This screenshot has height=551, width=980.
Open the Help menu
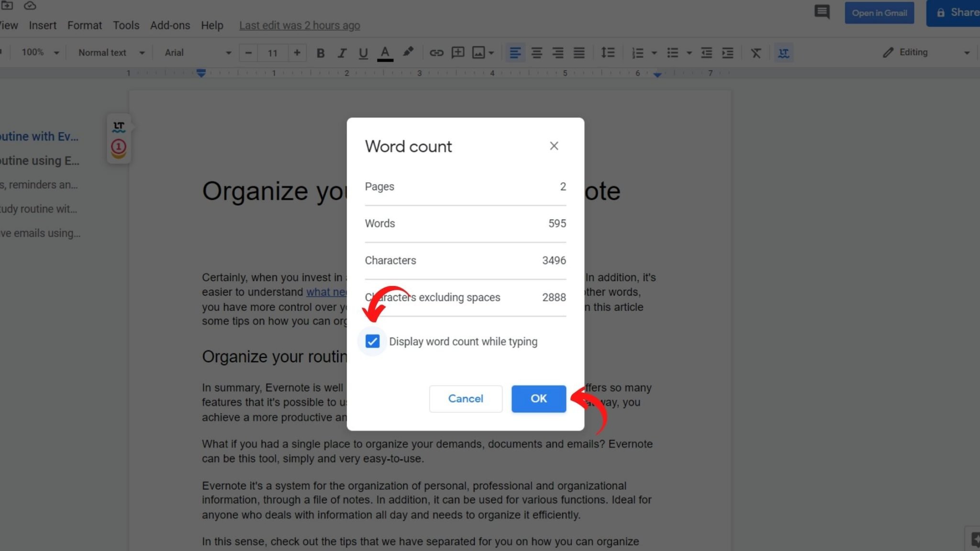[x=212, y=25]
